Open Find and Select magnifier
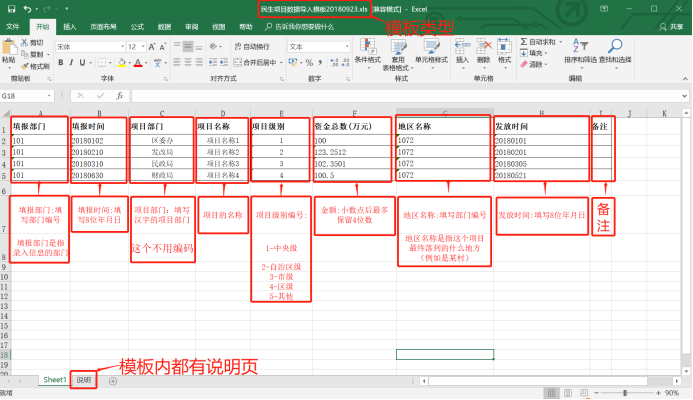The height and width of the screenshot is (400, 693). click(x=615, y=52)
